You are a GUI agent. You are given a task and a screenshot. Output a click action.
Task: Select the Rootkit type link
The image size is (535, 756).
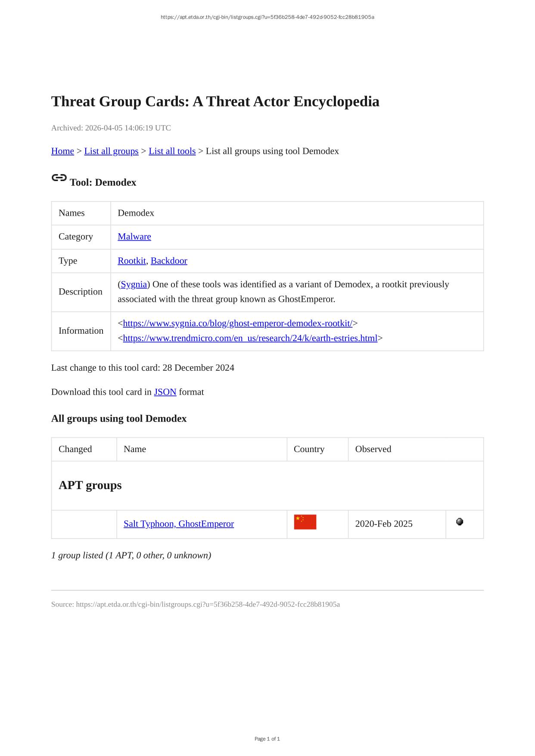coord(131,261)
